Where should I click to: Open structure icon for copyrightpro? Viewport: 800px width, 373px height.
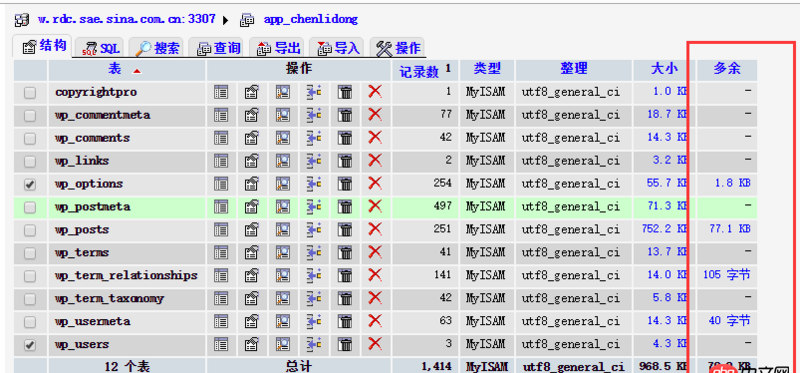pos(252,92)
